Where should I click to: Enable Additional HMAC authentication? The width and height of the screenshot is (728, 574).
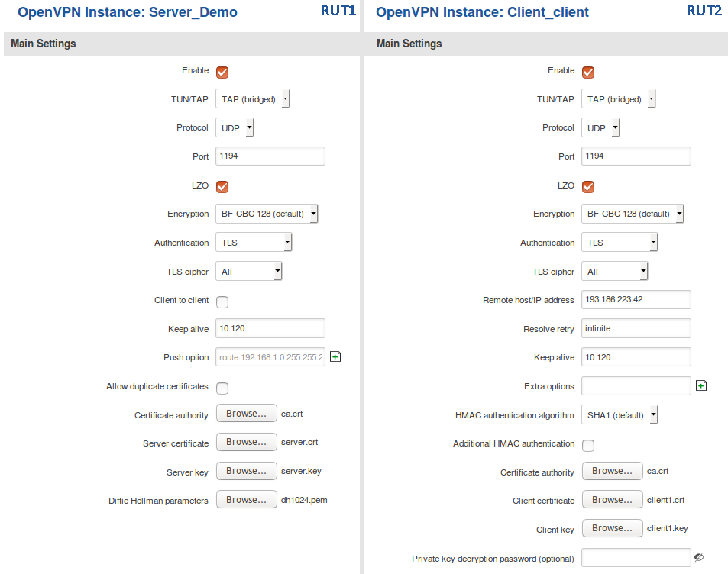(588, 446)
